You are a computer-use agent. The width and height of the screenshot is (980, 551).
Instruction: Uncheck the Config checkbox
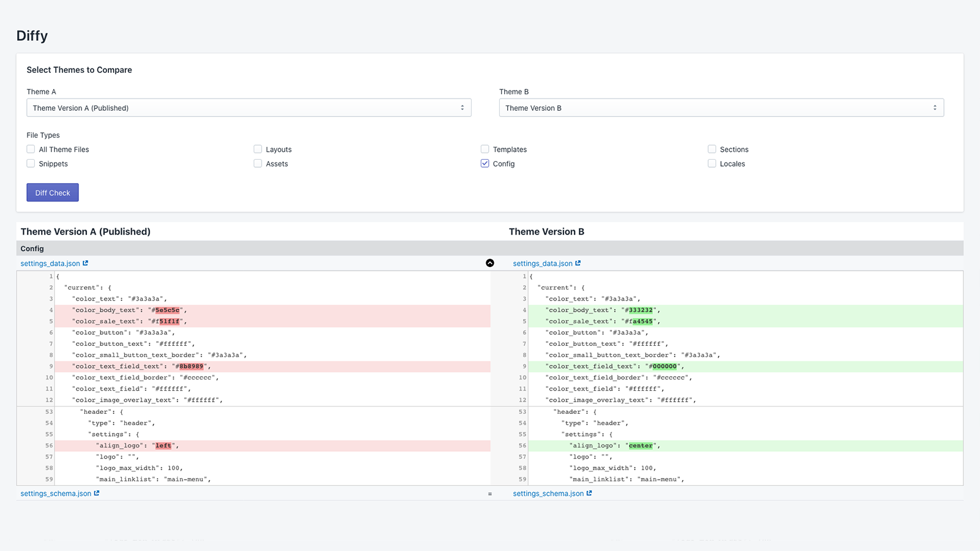[x=484, y=163]
